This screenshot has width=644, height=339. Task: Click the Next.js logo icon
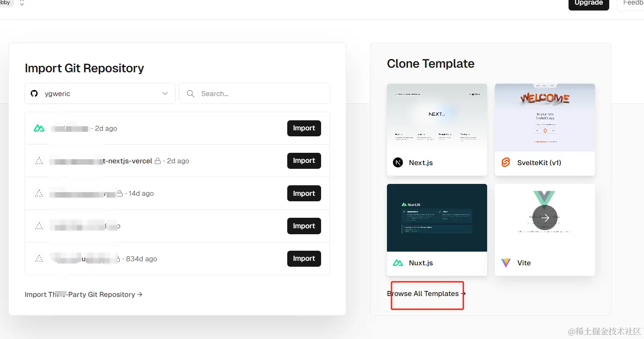click(398, 162)
